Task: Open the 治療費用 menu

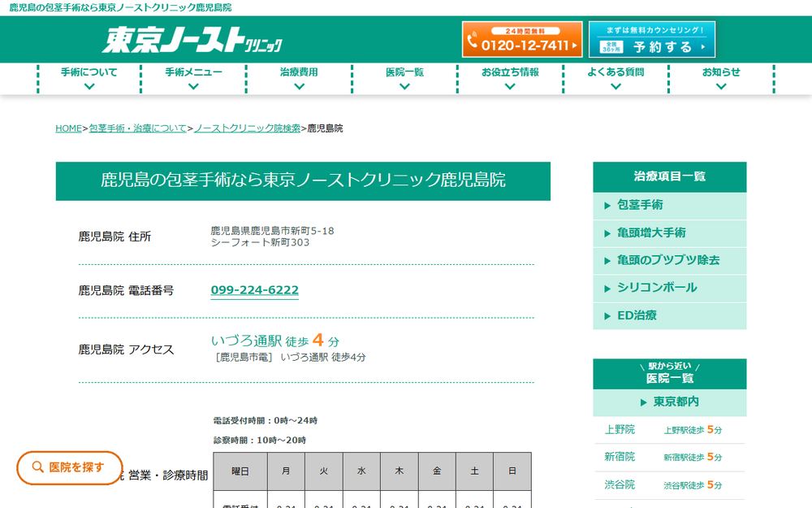Action: coord(299,72)
